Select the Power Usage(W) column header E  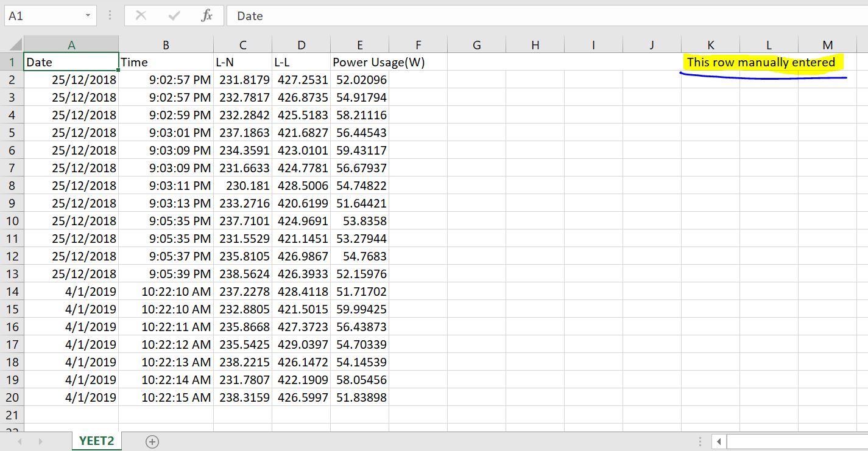pyautogui.click(x=359, y=44)
